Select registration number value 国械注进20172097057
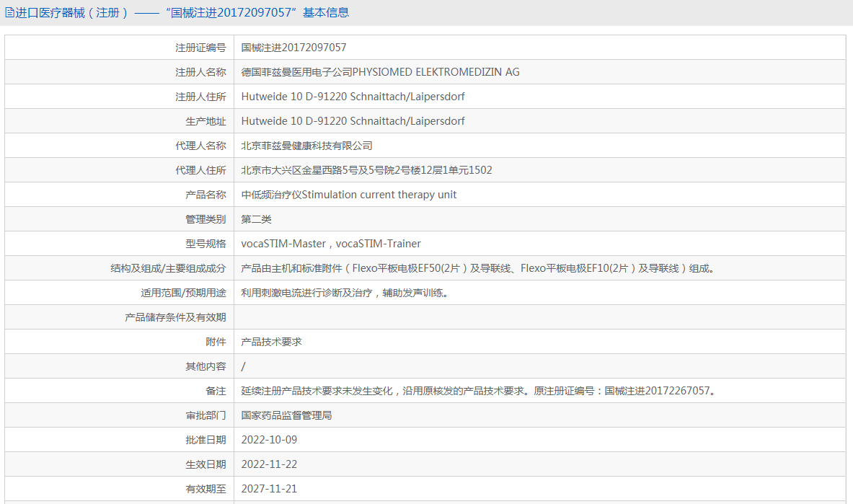This screenshot has height=504, width=853. click(x=293, y=48)
